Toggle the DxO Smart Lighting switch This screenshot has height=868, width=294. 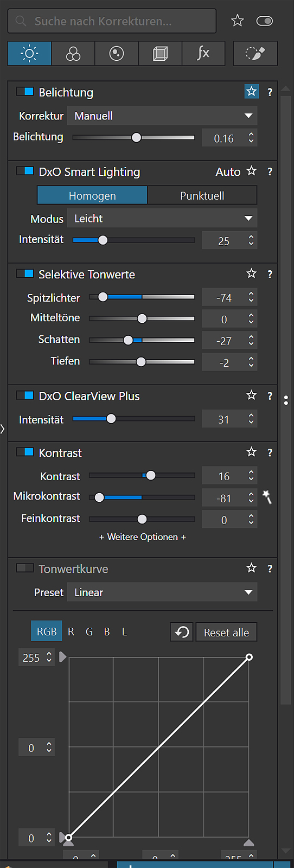[25, 171]
